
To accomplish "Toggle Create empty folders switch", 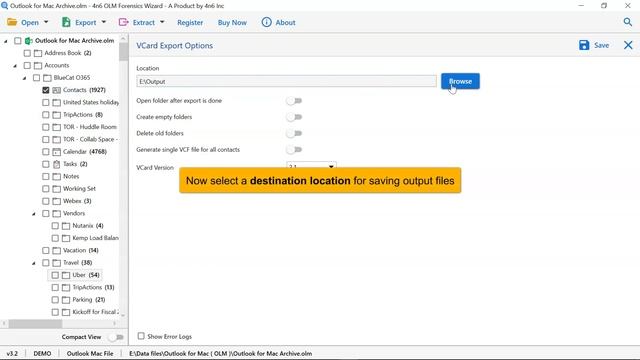I will point(294,117).
